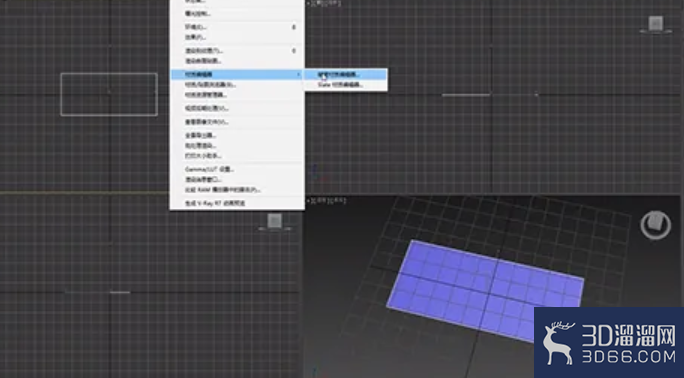Image resolution: width=684 pixels, height=378 pixels.
Task: Open 打印大小助手 Print Size Assistant
Action: point(237,156)
